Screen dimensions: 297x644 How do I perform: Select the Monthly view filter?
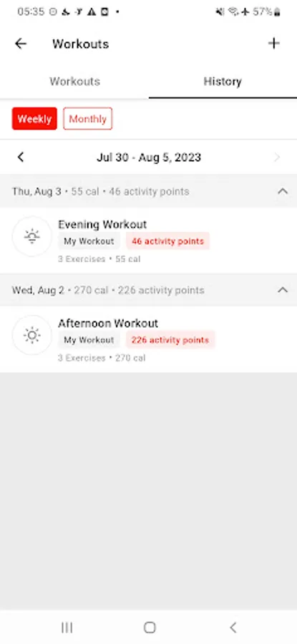pos(87,119)
